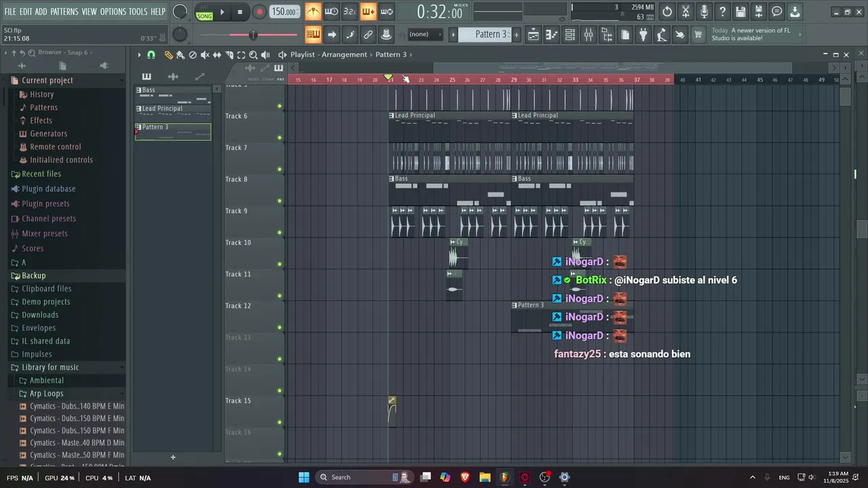Viewport: 868px width, 488px height.
Task: Open the ADD menu
Action: pyautogui.click(x=41, y=12)
